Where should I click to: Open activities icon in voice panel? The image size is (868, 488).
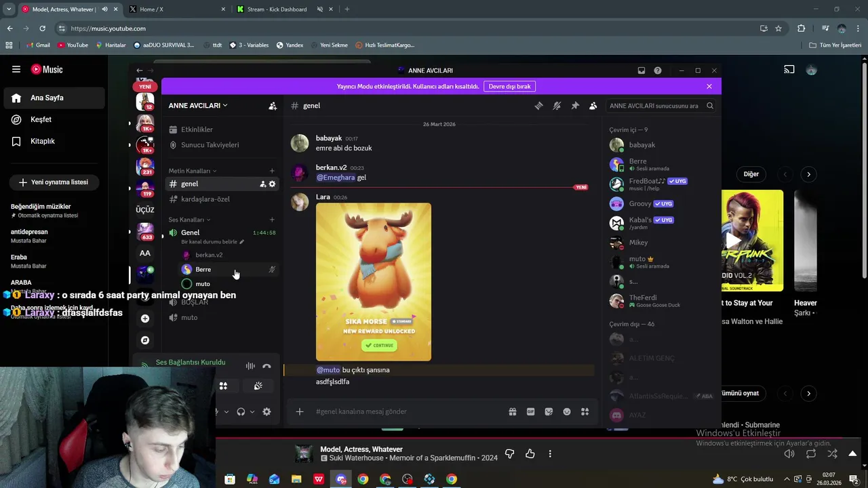coord(223,386)
